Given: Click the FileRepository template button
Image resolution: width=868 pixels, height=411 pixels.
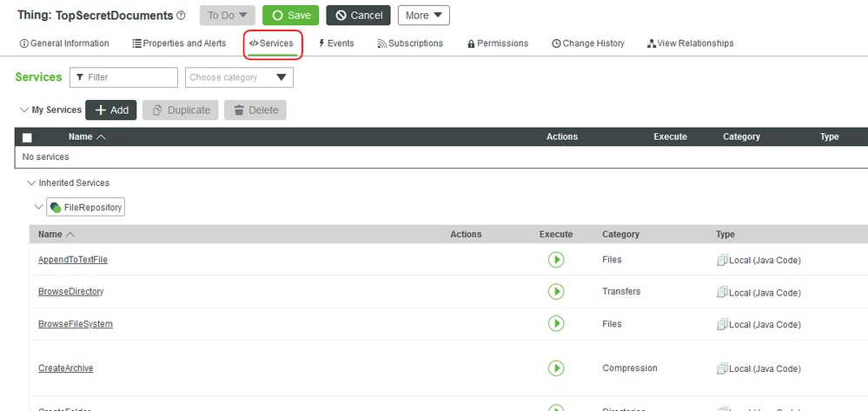Looking at the screenshot, I should click(86, 207).
